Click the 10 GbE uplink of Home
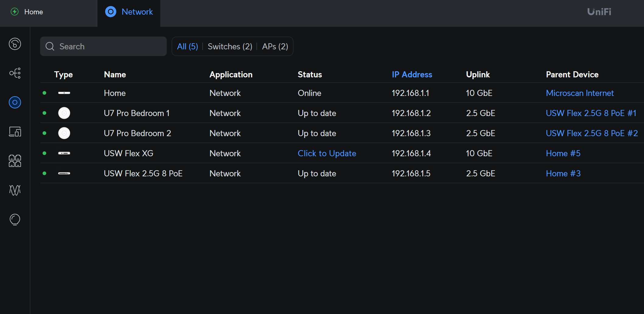The width and height of the screenshot is (644, 314). (x=479, y=93)
